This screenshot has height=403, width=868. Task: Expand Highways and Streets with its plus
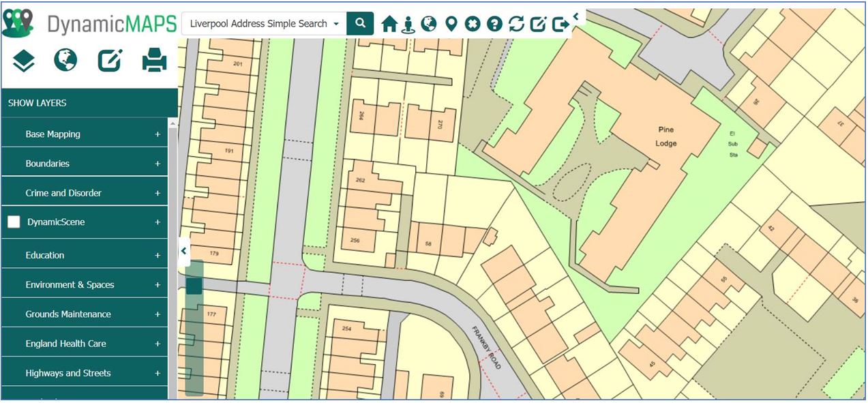click(x=158, y=373)
